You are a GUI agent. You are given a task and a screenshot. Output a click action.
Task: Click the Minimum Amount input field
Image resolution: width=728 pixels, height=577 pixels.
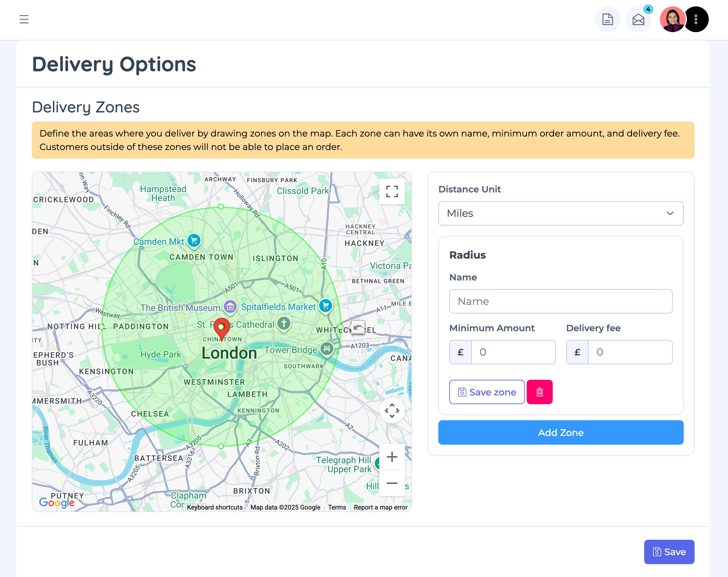(513, 352)
